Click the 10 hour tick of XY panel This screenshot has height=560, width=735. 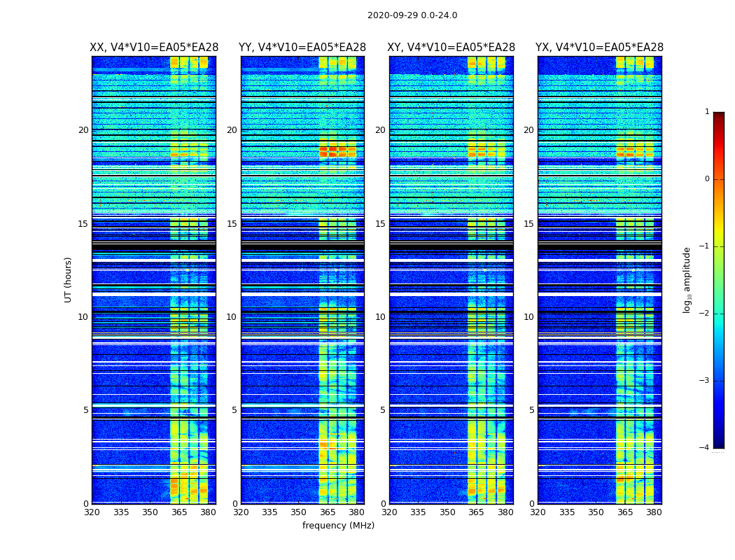pos(381,317)
